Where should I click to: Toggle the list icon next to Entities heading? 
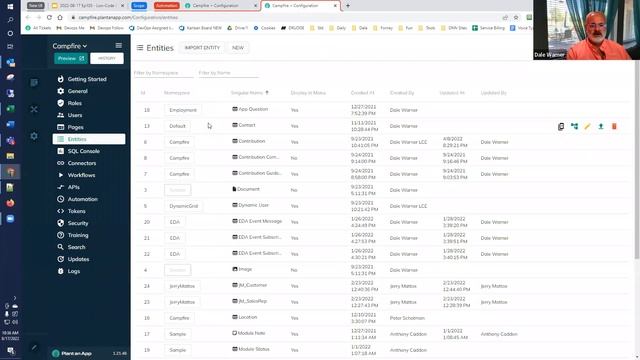pyautogui.click(x=140, y=48)
